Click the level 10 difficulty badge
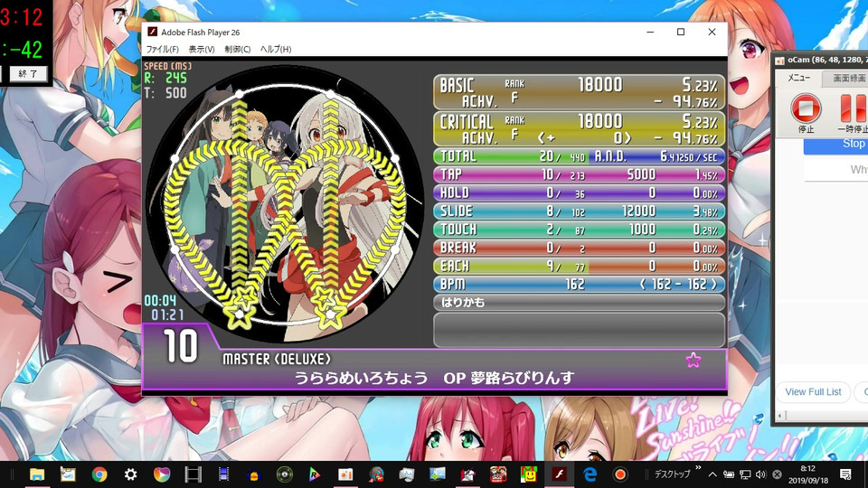Image resolution: width=868 pixels, height=488 pixels. point(181,346)
